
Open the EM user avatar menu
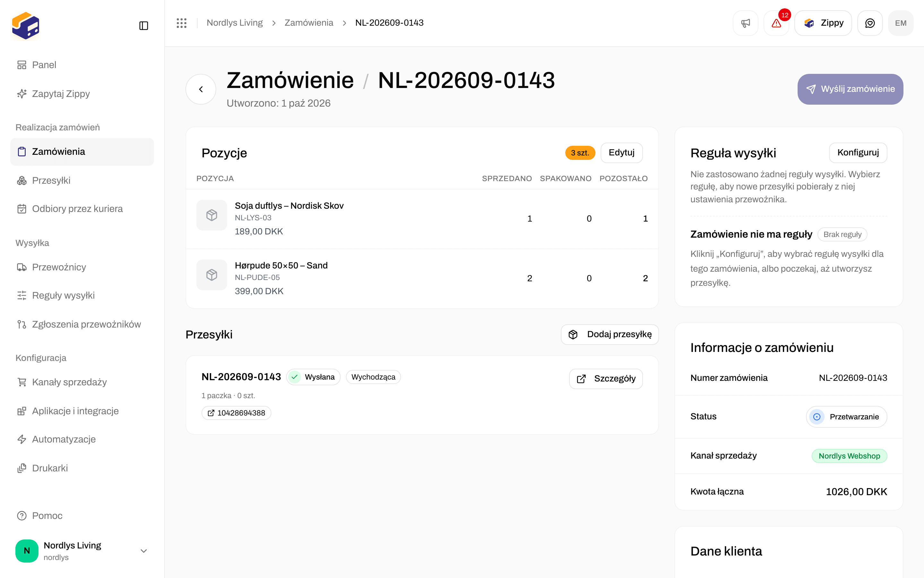tap(901, 23)
